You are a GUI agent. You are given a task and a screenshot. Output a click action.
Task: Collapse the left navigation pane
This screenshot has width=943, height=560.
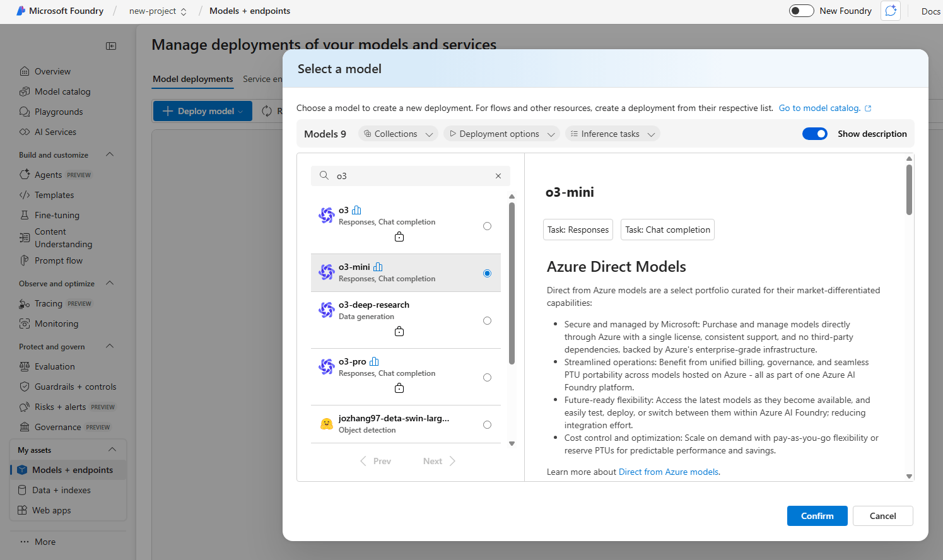[111, 45]
